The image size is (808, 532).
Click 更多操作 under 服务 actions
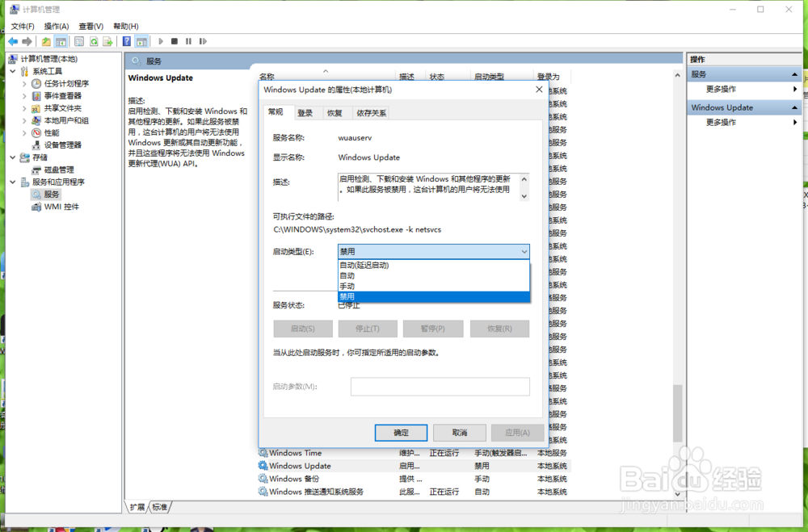(721, 89)
